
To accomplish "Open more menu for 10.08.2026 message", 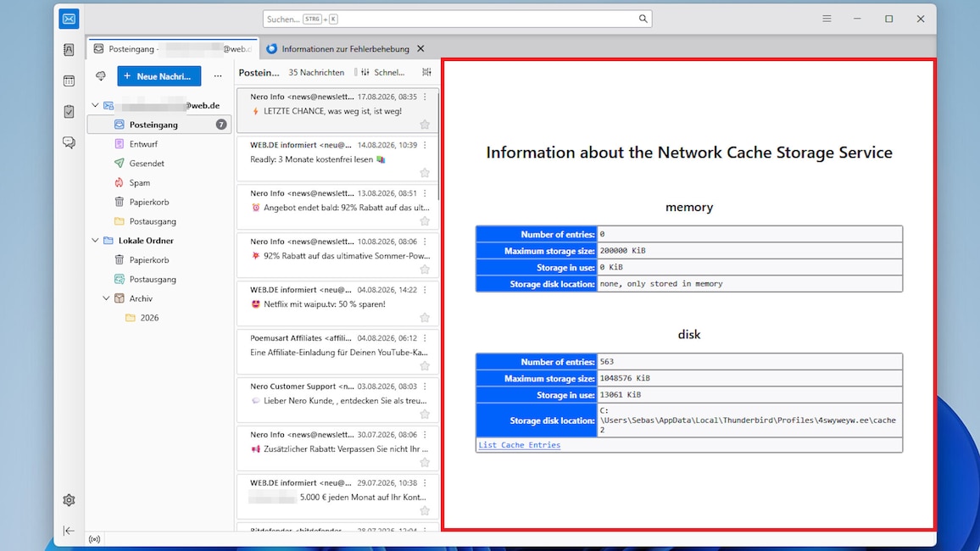I will [x=425, y=241].
